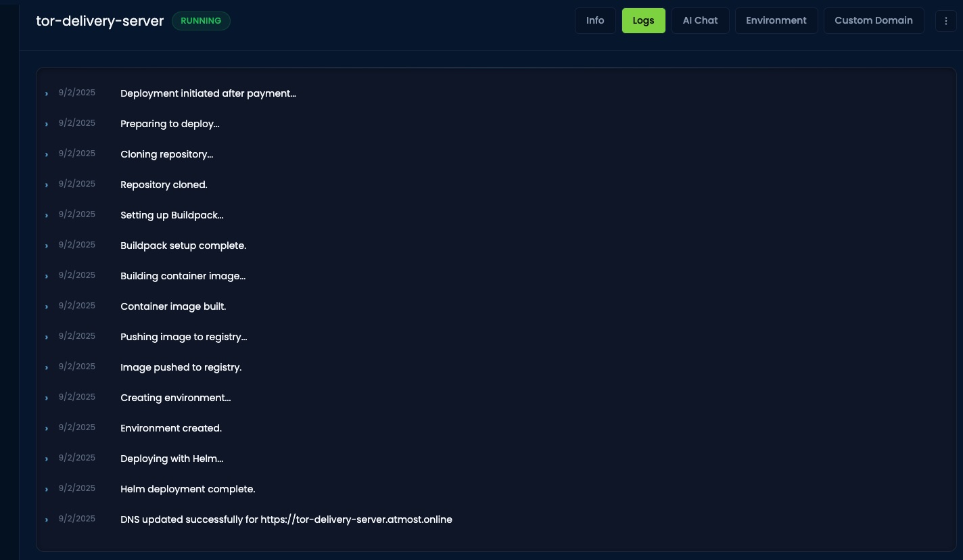Expand the 'Preparing to deploy' log entry
The height and width of the screenshot is (560, 963).
(47, 124)
